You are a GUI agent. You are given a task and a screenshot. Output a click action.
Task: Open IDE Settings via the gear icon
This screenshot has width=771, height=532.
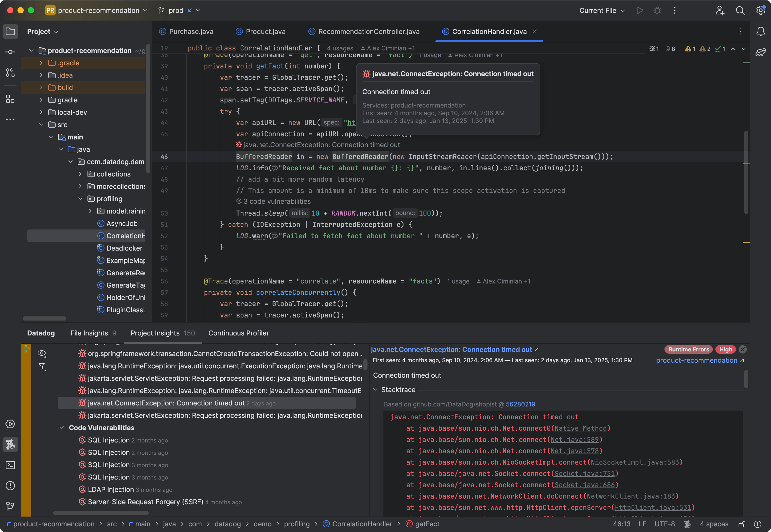[761, 10]
